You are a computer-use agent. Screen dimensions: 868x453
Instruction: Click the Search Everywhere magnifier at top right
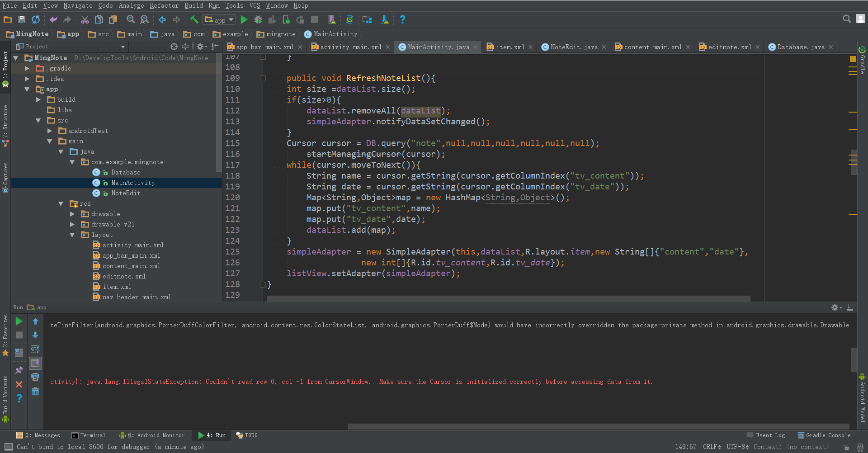tap(847, 19)
